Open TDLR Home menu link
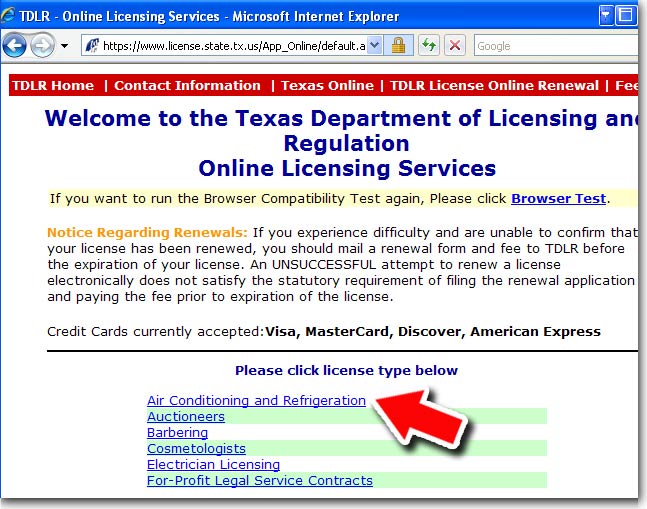Viewport: 647px width, 509px height. [53, 85]
